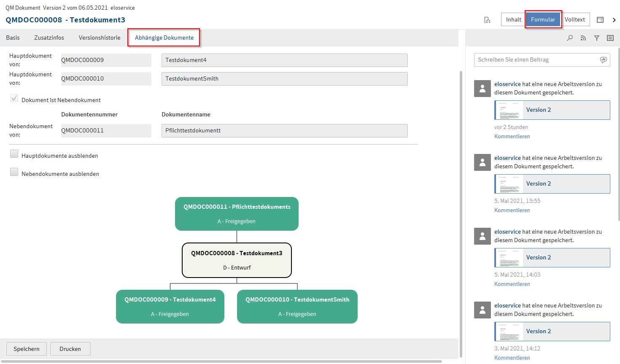Open the feed search magnifier icon
The image size is (620, 364).
click(570, 38)
